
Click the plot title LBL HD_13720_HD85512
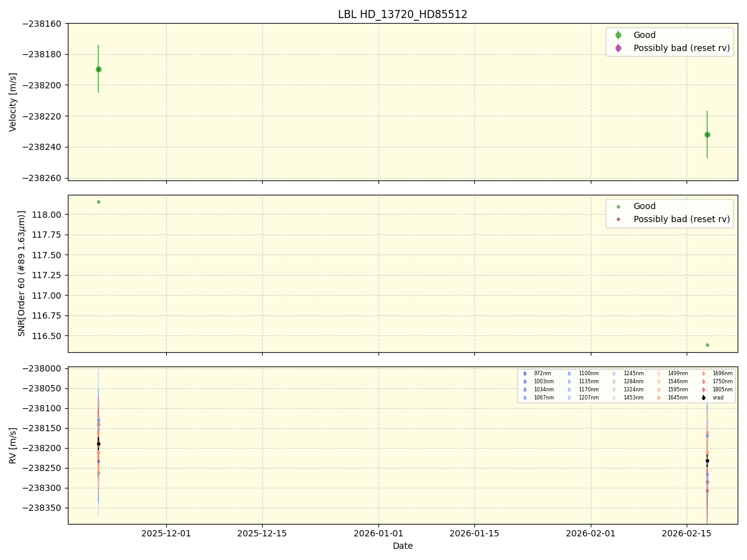pos(403,14)
